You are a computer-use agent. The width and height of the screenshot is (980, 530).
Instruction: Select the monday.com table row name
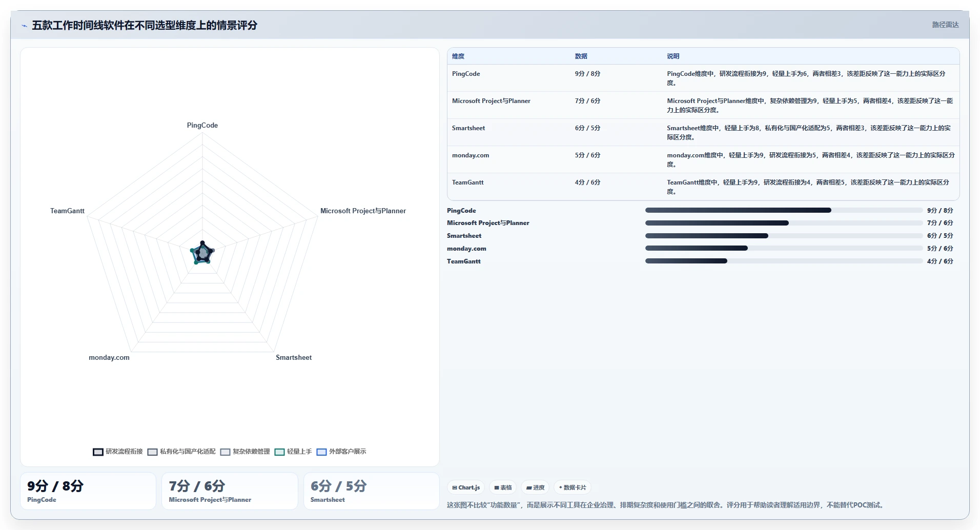pyautogui.click(x=471, y=155)
